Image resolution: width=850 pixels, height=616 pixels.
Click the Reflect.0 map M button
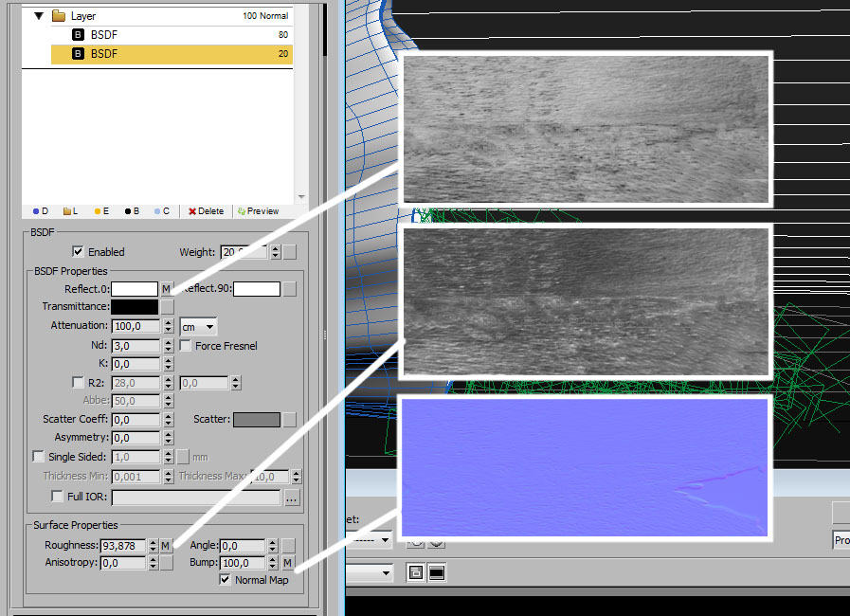coord(166,289)
